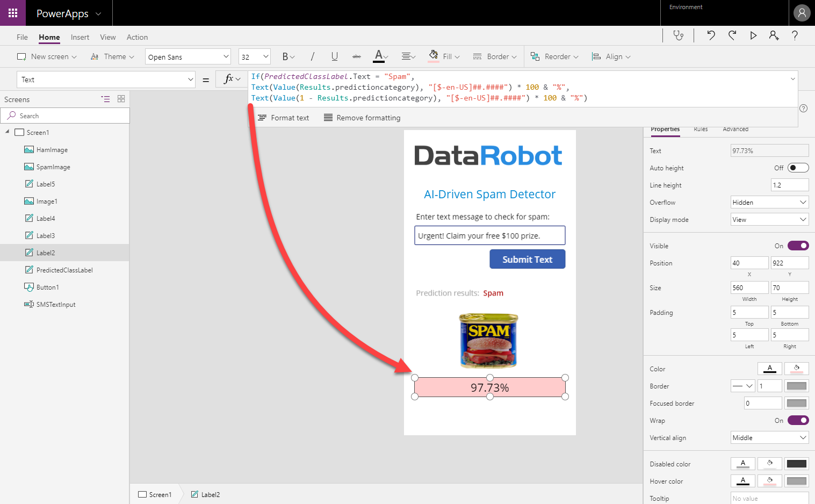Viewport: 815px width, 504px height.
Task: Click the Search field in Screens
Action: point(65,116)
